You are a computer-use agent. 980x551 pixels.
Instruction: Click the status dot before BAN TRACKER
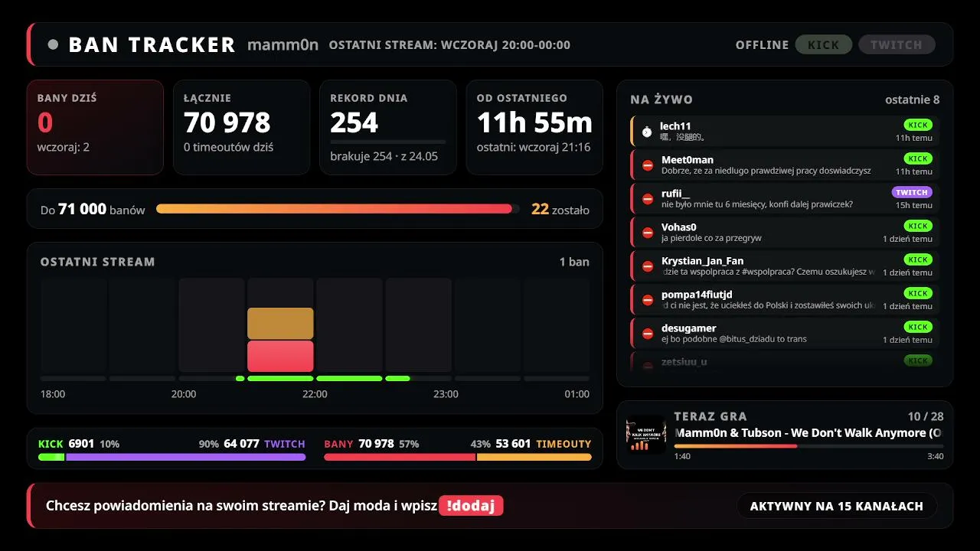[53, 44]
